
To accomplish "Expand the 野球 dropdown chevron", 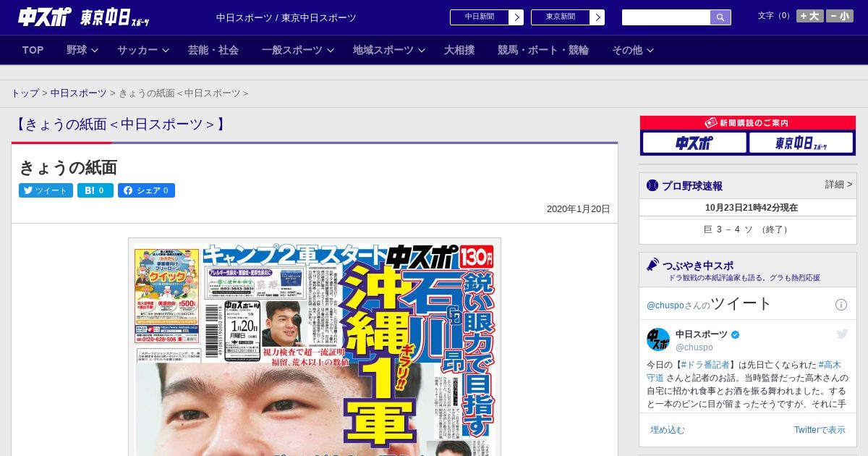I will tap(95, 51).
